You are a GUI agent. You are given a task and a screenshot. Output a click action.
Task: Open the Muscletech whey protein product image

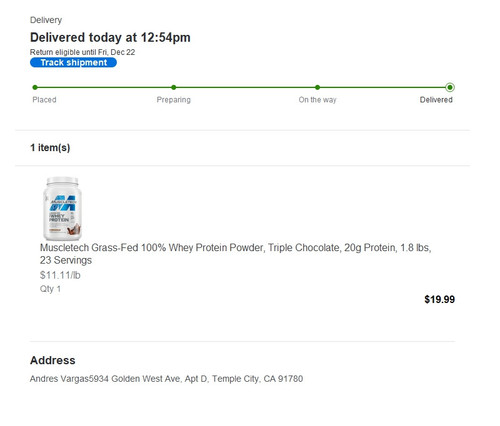click(x=62, y=208)
